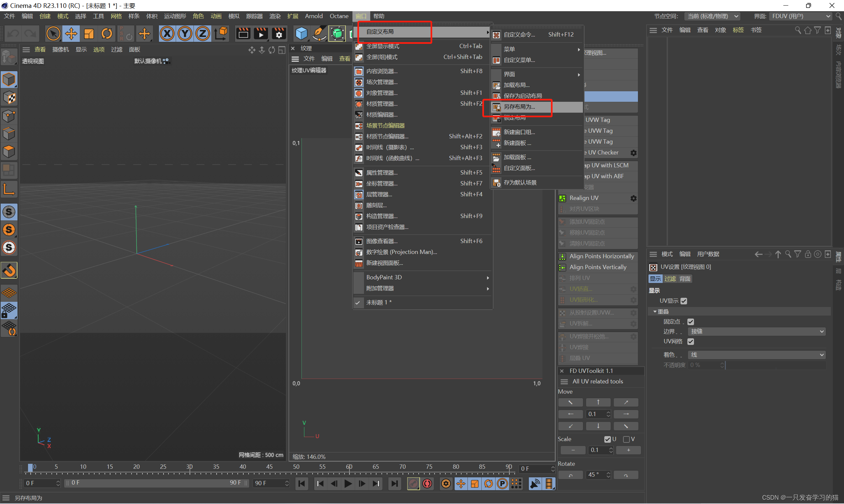Click 另存布局为... menu entry
The height and width of the screenshot is (504, 844).
519,107
